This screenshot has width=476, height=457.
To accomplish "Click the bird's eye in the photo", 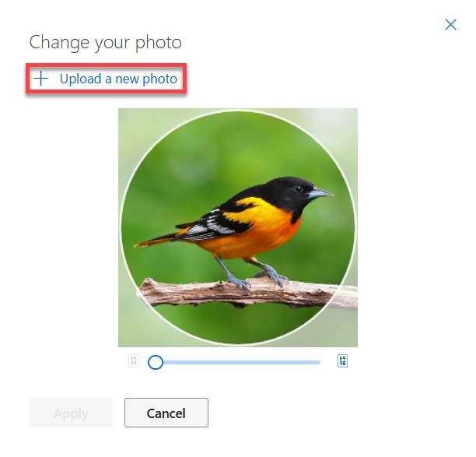I will (x=298, y=189).
